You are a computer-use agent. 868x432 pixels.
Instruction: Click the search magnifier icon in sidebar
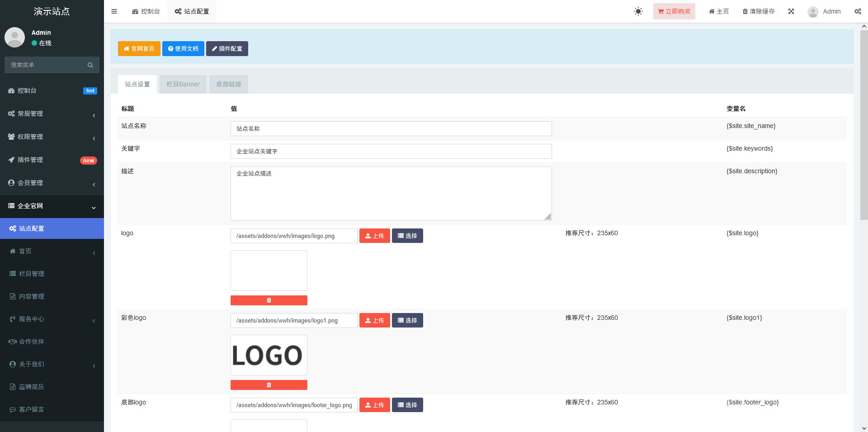pyautogui.click(x=90, y=65)
